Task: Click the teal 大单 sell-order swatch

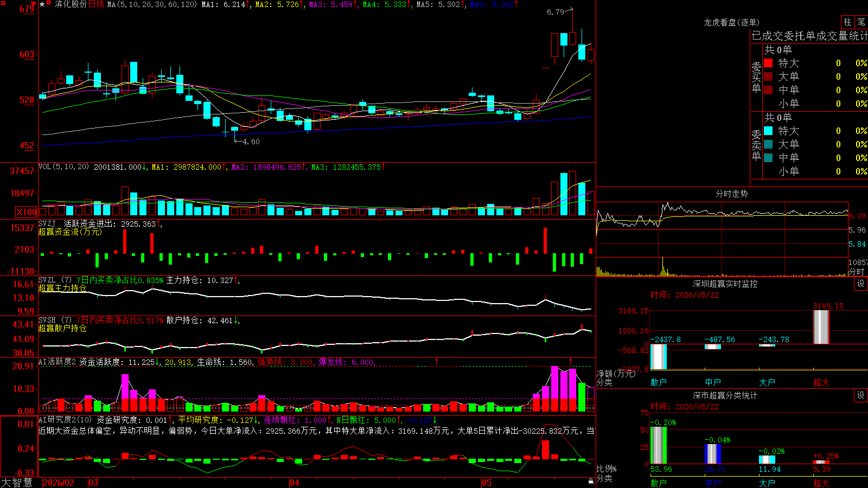Action: pos(768,144)
